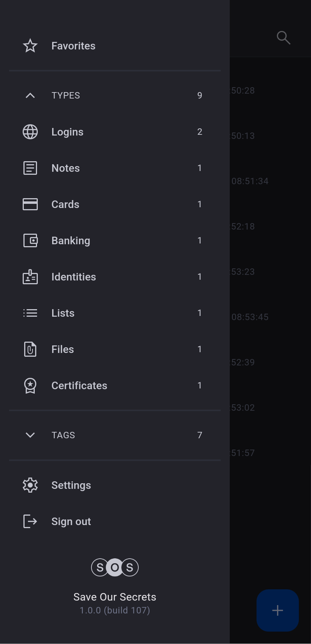Click the Certificates ribbon icon
Viewport: 311px width, 644px height.
30,385
